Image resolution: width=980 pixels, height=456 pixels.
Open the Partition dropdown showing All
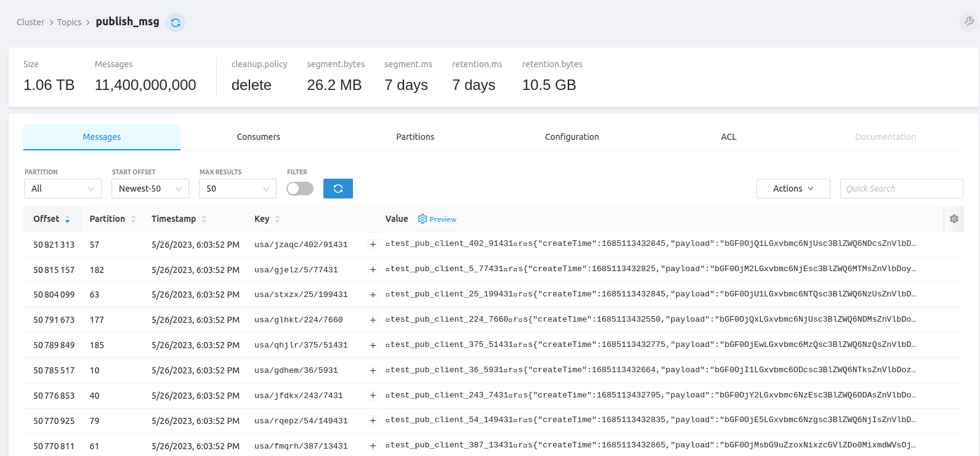click(62, 189)
